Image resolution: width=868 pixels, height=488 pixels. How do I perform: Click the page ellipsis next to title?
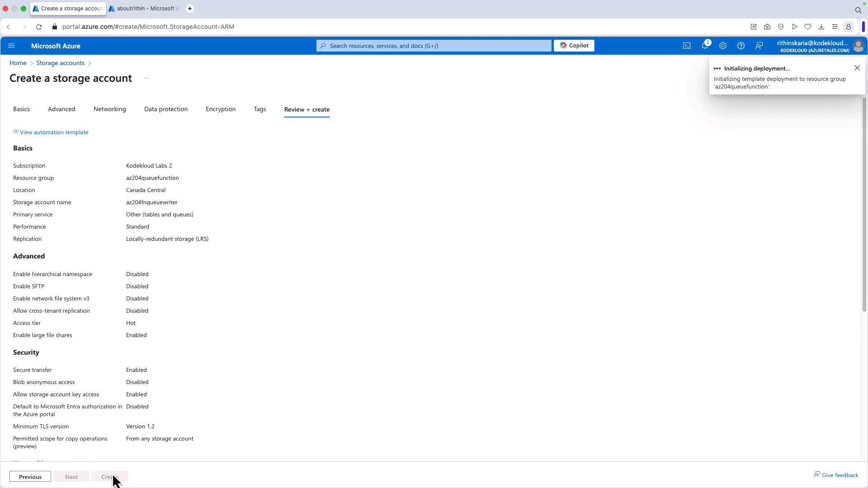tap(146, 78)
